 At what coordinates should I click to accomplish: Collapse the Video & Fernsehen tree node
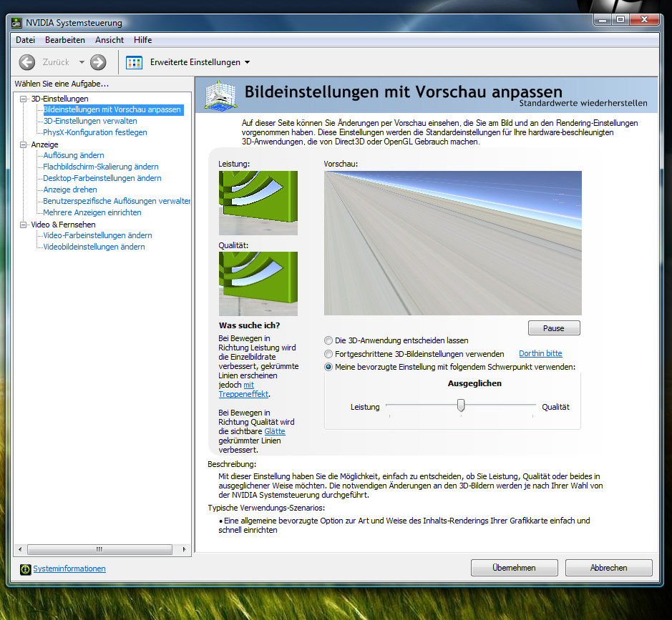pyautogui.click(x=23, y=225)
